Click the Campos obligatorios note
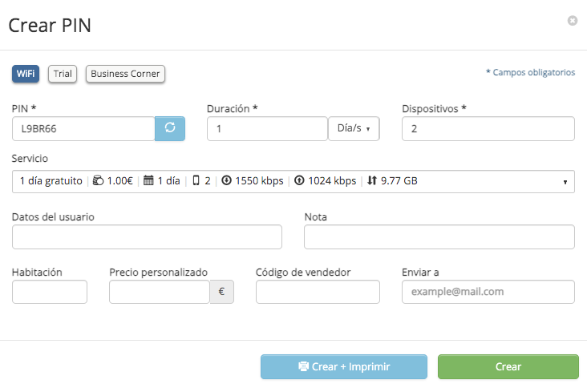 point(531,72)
